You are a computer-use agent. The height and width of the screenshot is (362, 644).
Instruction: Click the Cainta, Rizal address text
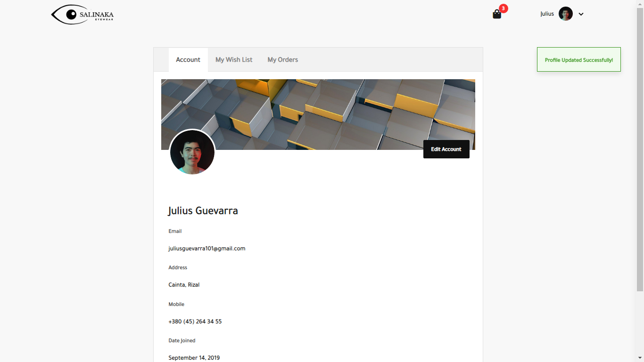(x=184, y=285)
